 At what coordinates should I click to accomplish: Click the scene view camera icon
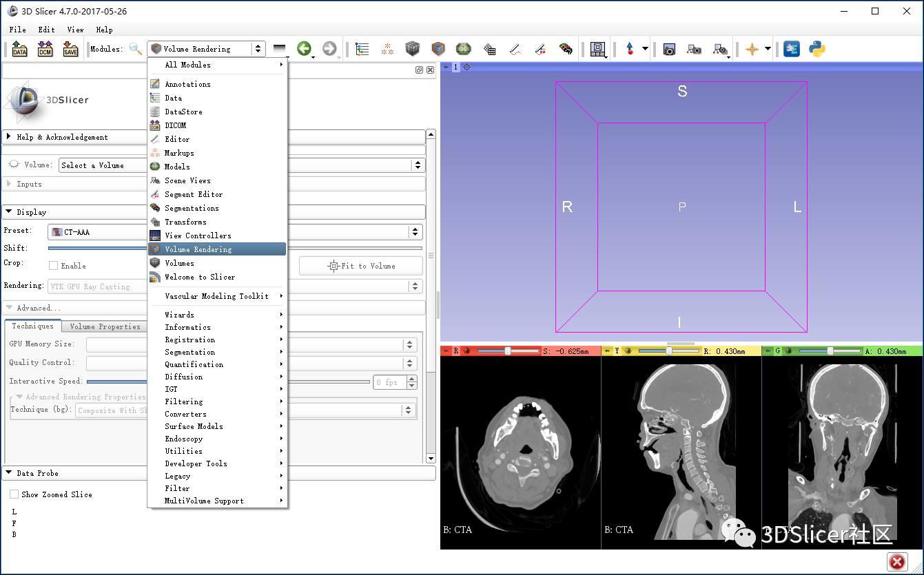pyautogui.click(x=694, y=49)
